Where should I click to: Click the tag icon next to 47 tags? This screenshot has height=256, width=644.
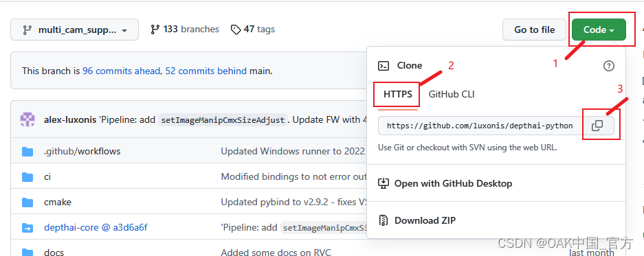click(236, 30)
